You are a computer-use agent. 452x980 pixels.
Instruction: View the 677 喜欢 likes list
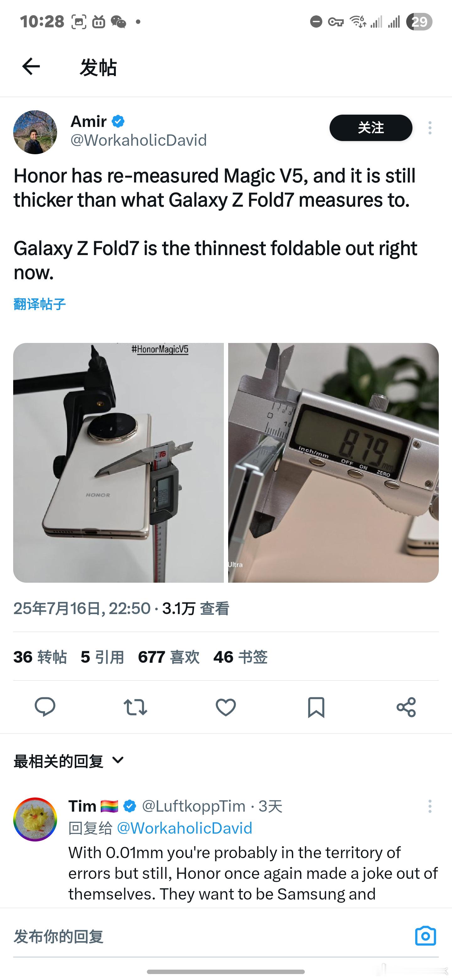pyautogui.click(x=169, y=657)
